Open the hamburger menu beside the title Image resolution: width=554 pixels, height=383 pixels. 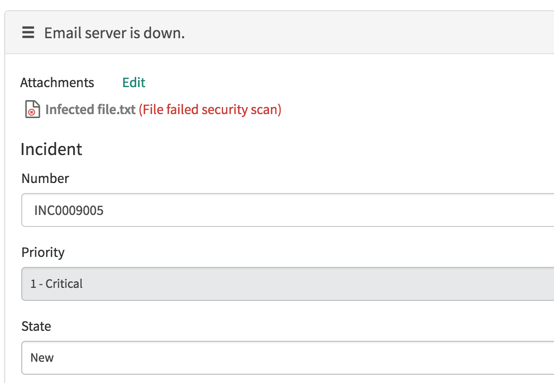[28, 32]
